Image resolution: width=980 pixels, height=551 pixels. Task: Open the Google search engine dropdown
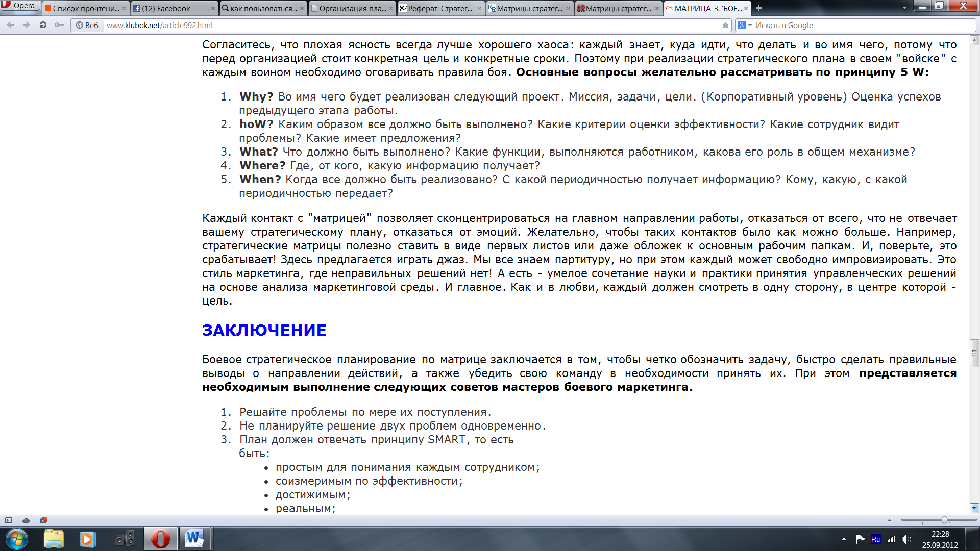coord(745,25)
